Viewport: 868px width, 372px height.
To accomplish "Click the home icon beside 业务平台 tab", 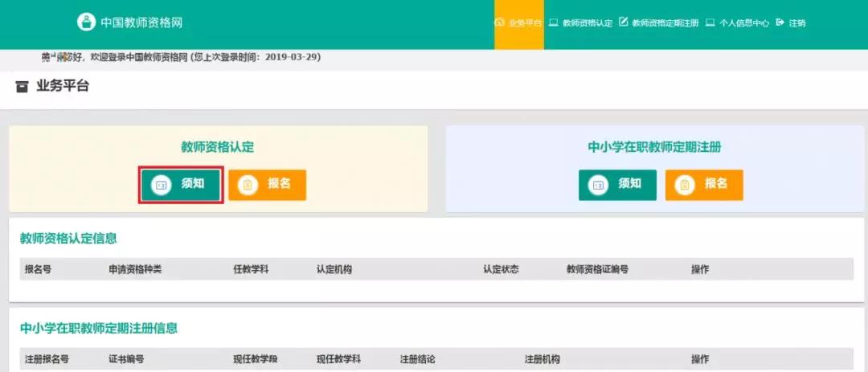I will 500,22.
